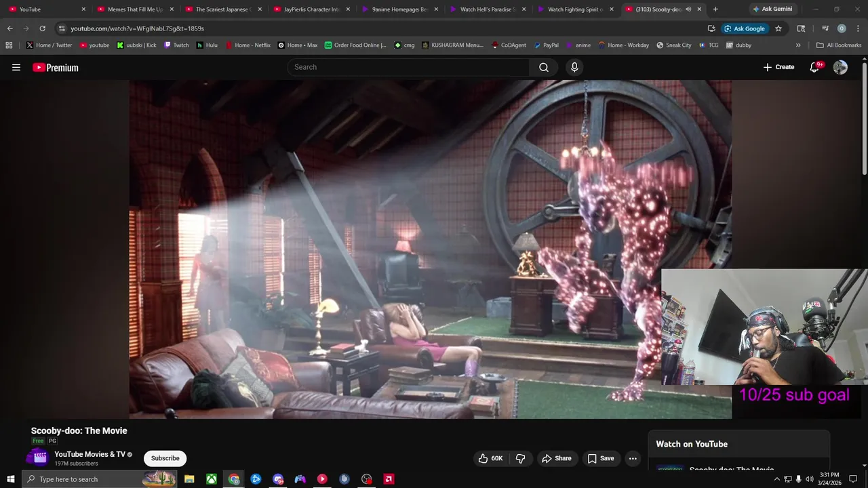Click the Create button in the YouTube header

point(778,67)
